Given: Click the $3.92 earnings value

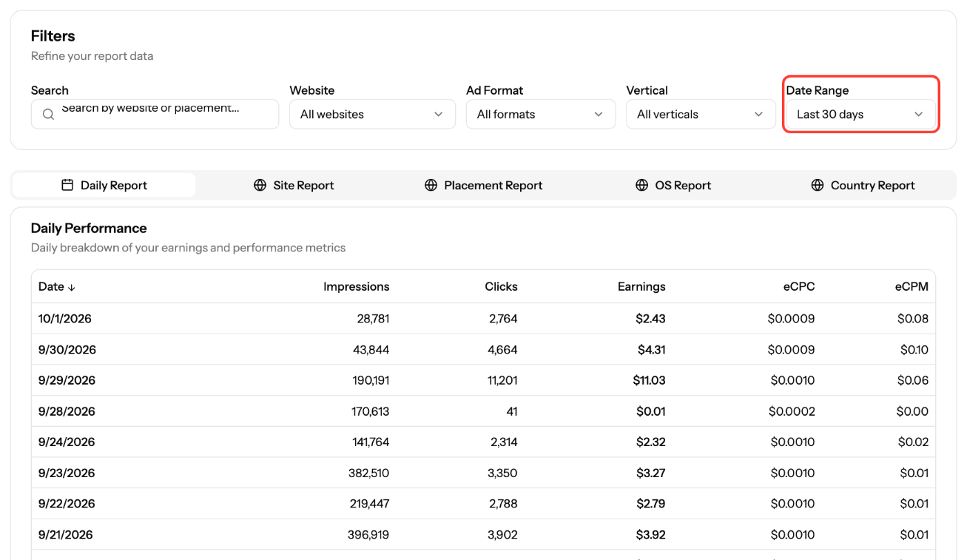Looking at the screenshot, I should (x=651, y=534).
